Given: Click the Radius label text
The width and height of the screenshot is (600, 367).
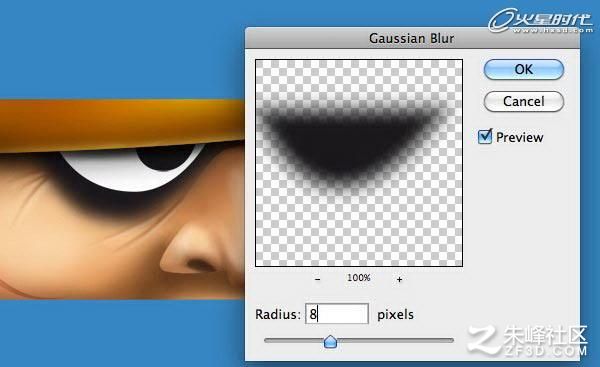Looking at the screenshot, I should click(x=278, y=314).
